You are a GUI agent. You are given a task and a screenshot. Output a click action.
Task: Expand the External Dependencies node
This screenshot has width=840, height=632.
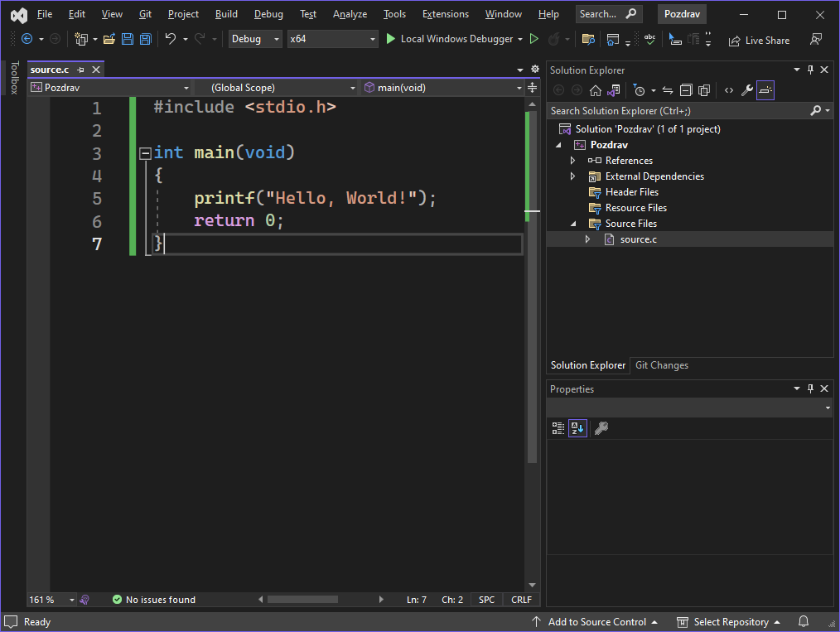pyautogui.click(x=572, y=176)
